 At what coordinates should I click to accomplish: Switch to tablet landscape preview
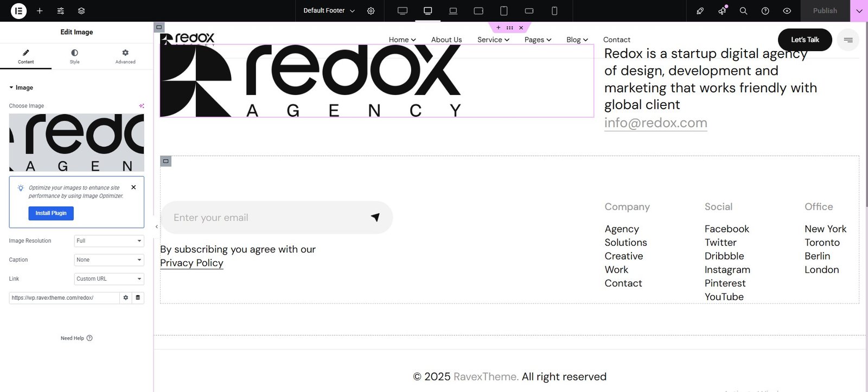point(478,11)
